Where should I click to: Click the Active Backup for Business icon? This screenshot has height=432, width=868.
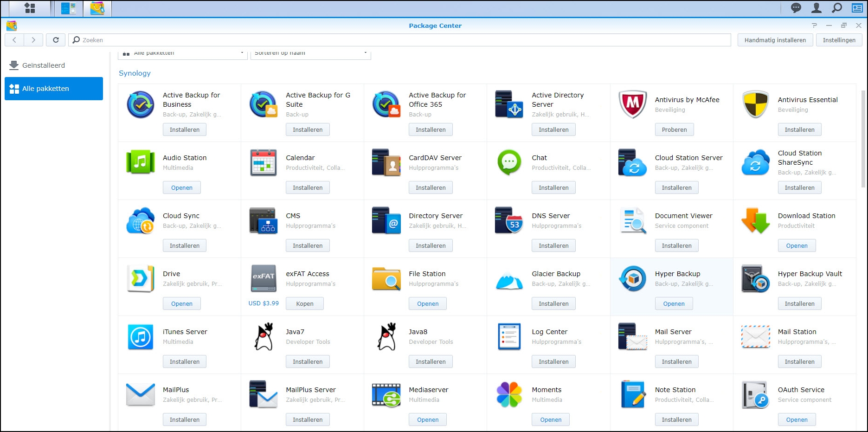tap(141, 104)
